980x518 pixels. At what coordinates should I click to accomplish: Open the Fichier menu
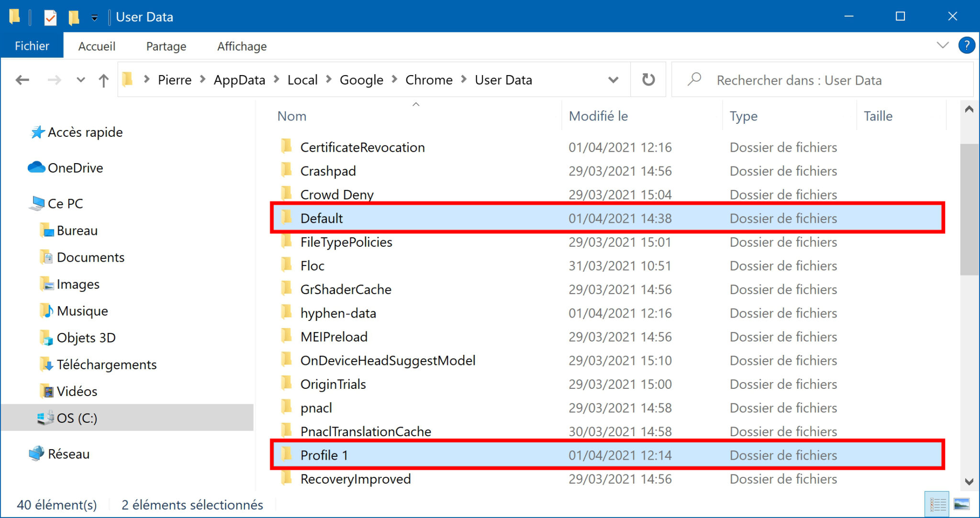click(x=32, y=46)
